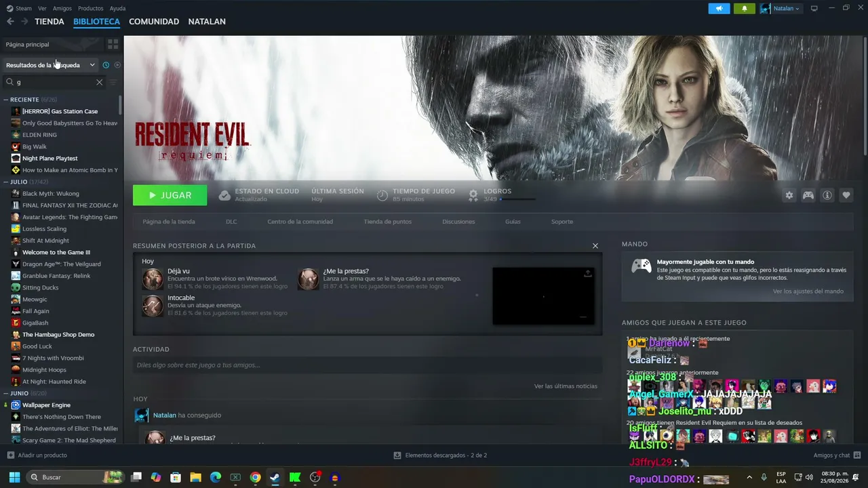Image resolution: width=868 pixels, height=488 pixels.
Task: Click the achievements progress bar
Action: (517, 199)
